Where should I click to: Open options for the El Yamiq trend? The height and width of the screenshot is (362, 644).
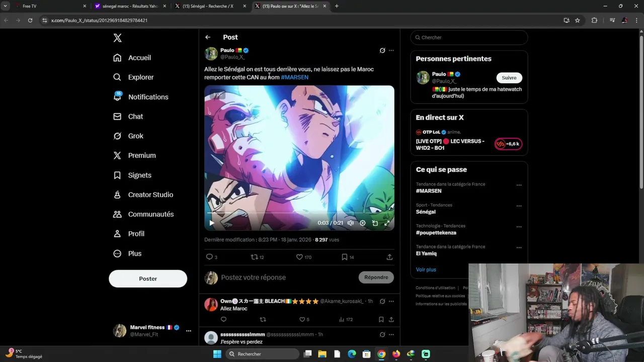coord(519,247)
